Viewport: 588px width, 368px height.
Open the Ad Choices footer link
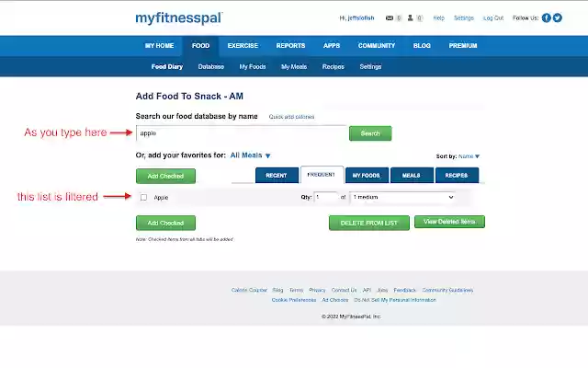coord(334,300)
